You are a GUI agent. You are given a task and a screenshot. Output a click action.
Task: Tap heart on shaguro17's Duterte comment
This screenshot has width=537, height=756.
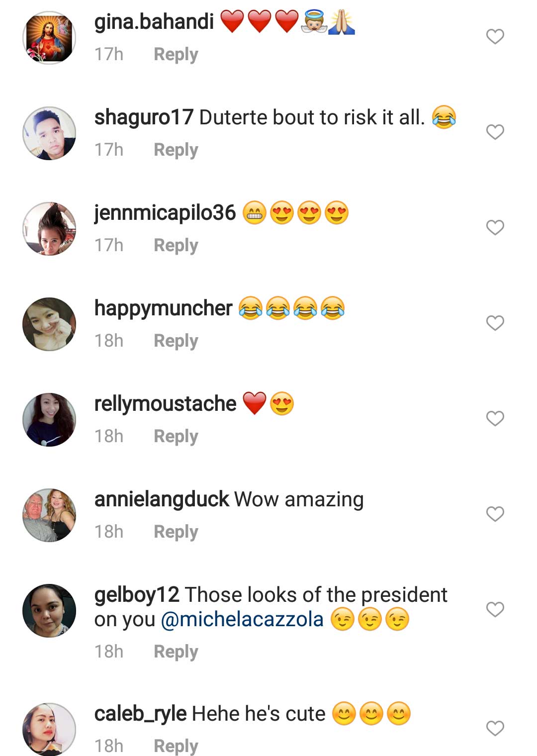click(x=495, y=132)
